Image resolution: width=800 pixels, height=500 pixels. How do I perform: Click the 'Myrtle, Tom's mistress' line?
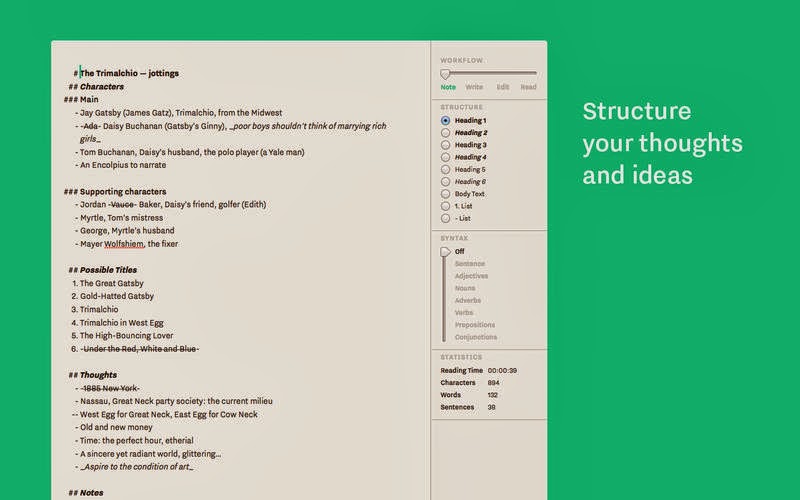119,218
